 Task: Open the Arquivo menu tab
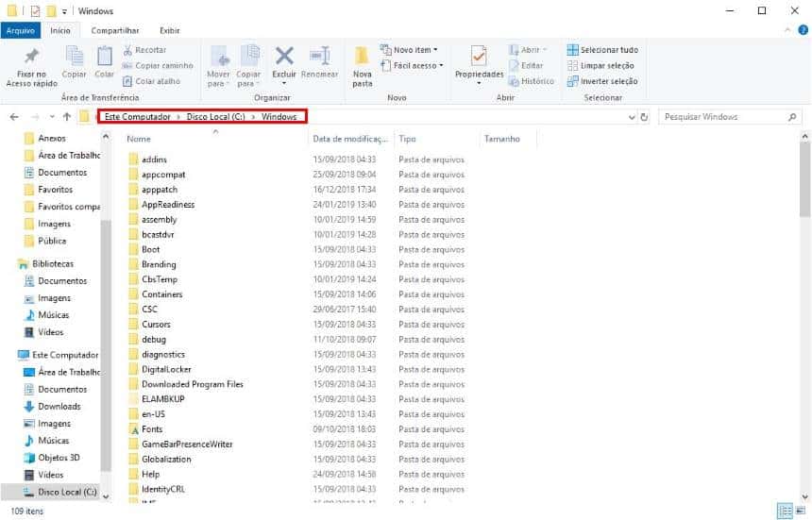(20, 30)
